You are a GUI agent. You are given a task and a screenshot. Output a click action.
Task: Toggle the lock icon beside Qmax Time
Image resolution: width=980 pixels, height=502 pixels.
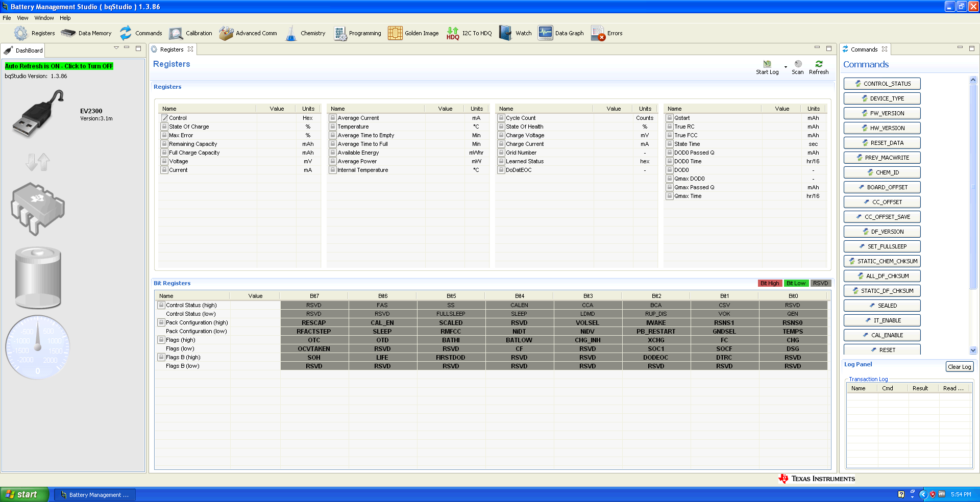click(x=670, y=196)
